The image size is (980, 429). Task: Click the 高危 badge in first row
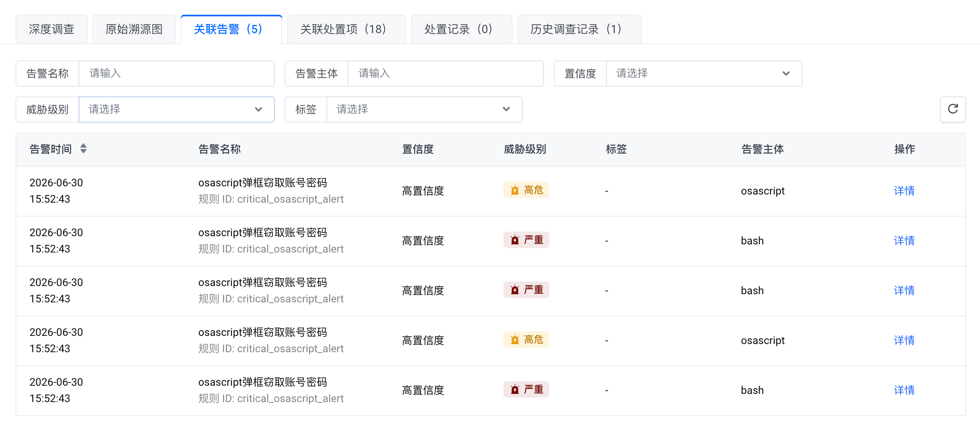[x=526, y=190]
